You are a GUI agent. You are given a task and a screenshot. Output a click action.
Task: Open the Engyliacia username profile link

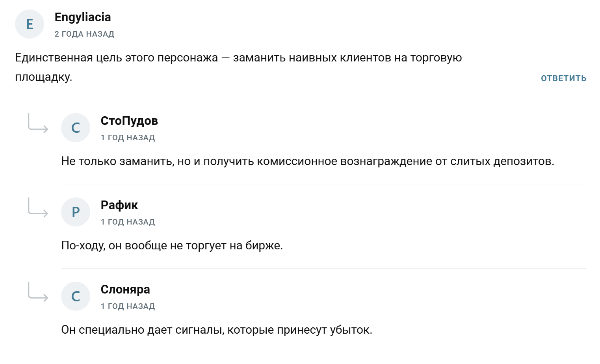click(83, 17)
